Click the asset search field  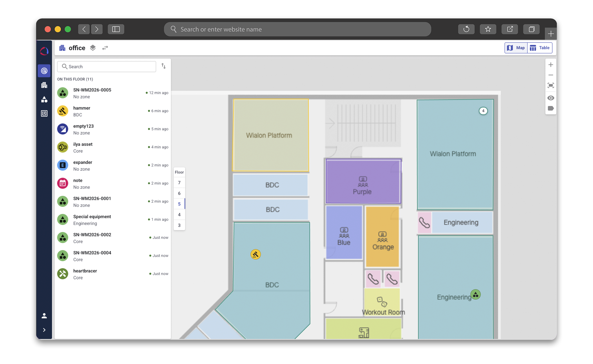point(106,67)
